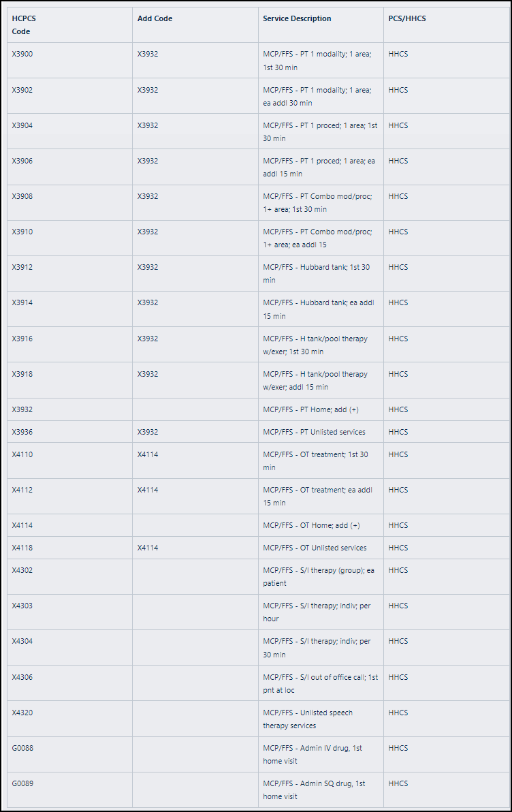512x812 pixels.
Task: Click the HCPCS Code column header
Action: click(x=24, y=25)
